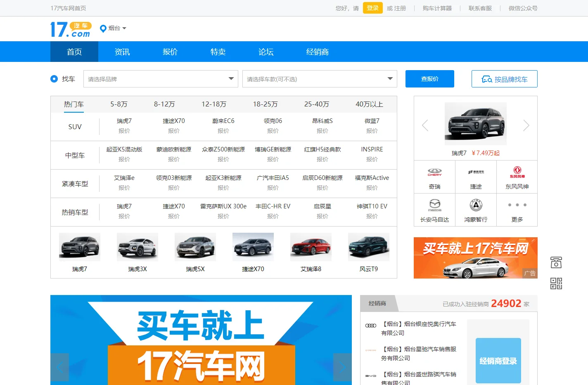Viewport: 588px width, 385px height.
Task: Open the 请选择车款 model dropdown
Action: tap(320, 79)
